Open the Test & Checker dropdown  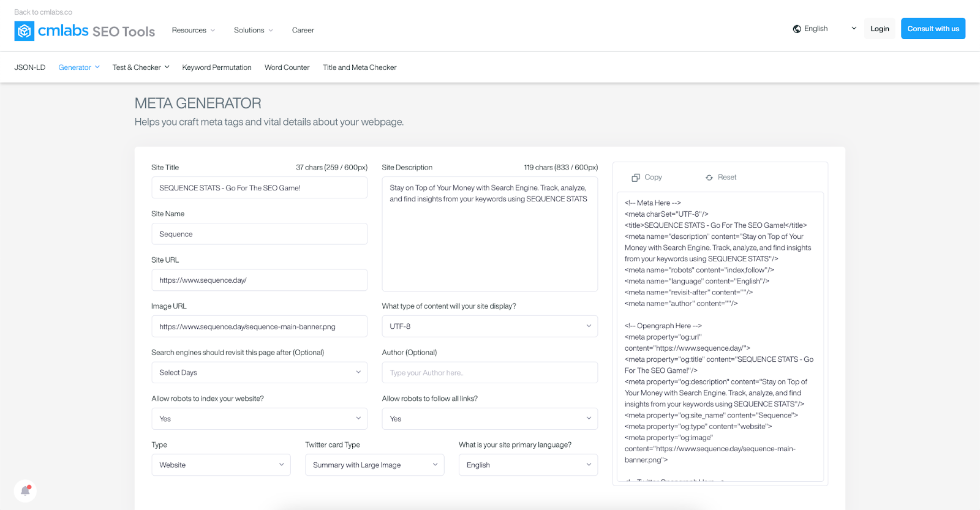tap(141, 67)
